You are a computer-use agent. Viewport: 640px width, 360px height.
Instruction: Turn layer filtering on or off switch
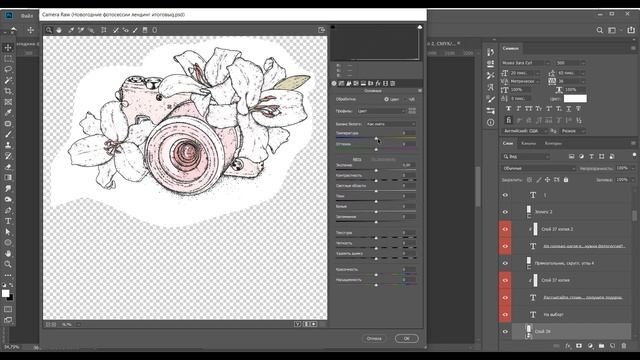(x=634, y=156)
